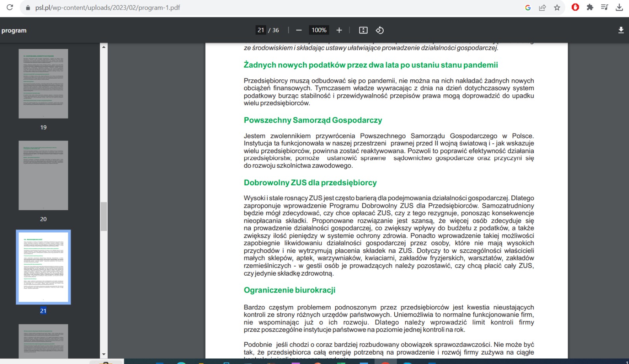
Task: Click the 100% zoom level field
Action: tap(319, 30)
